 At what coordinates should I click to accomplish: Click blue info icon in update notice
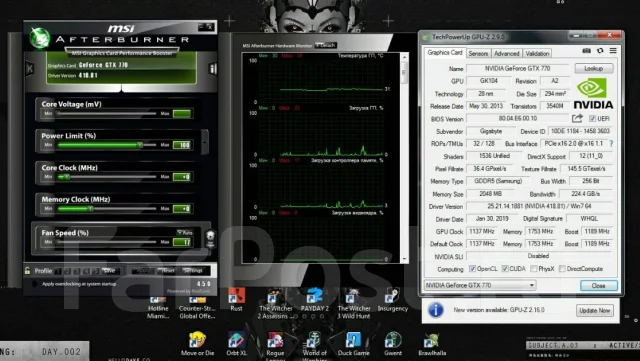point(436,310)
